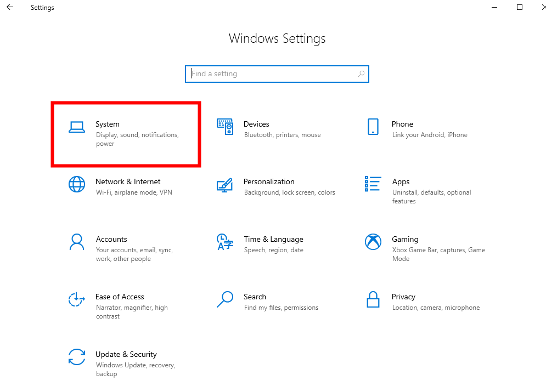Click the Network & Internet globe icon
The height and width of the screenshot is (392, 546).
[x=77, y=184]
